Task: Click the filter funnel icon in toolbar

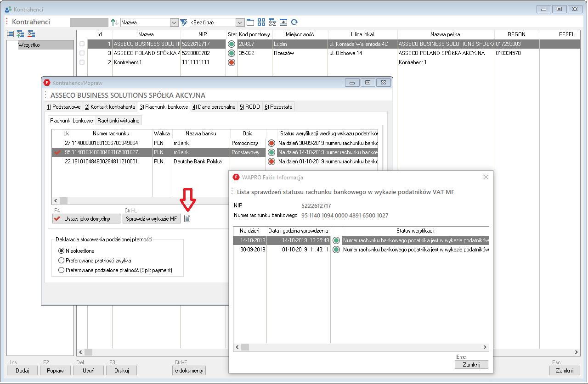Action: pos(184,22)
